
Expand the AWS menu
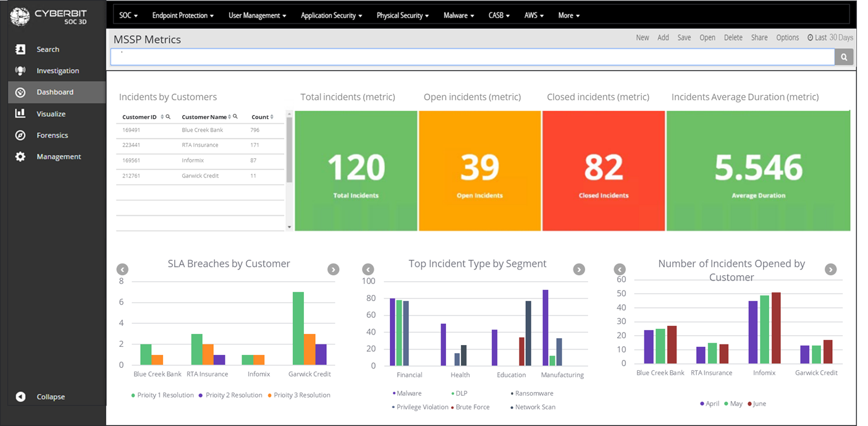534,15
